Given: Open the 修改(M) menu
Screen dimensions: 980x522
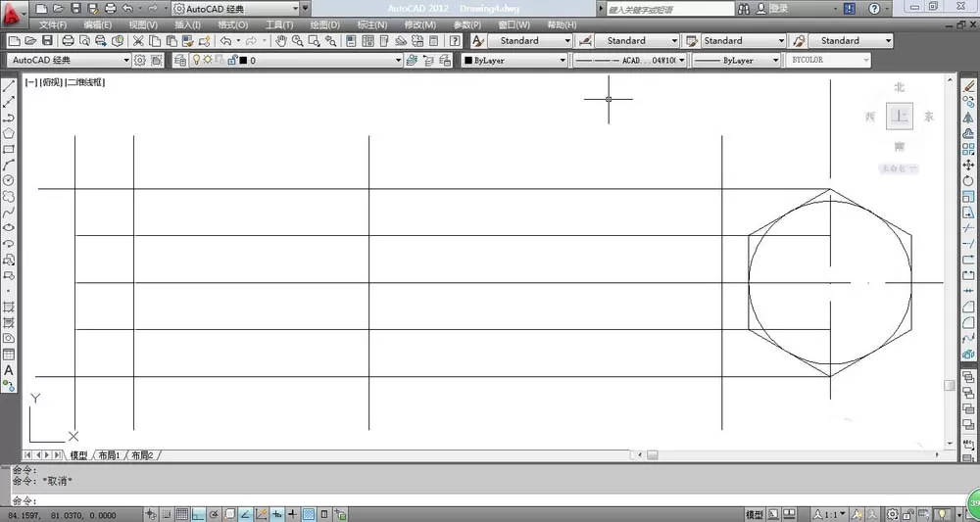Looking at the screenshot, I should click(420, 25).
